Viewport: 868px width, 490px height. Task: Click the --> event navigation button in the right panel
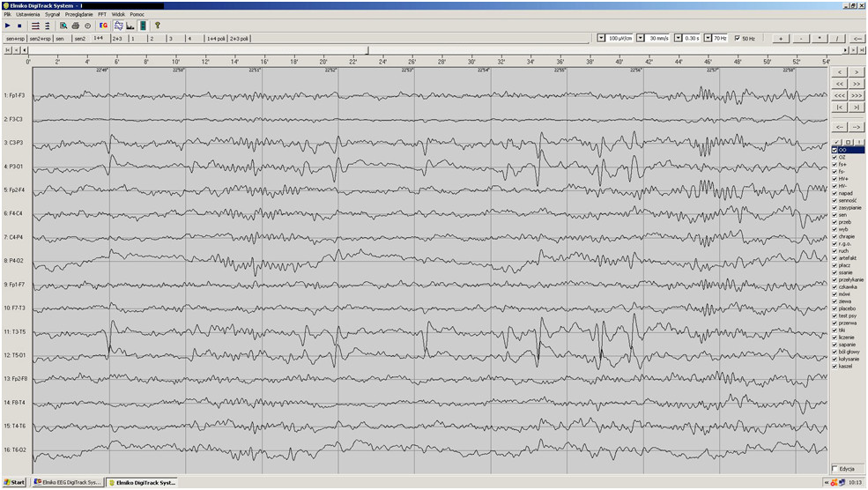pyautogui.click(x=857, y=127)
